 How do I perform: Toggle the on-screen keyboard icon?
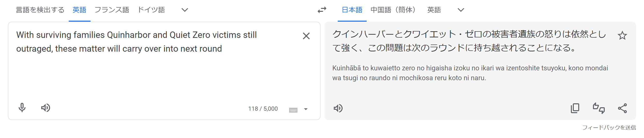[293, 110]
